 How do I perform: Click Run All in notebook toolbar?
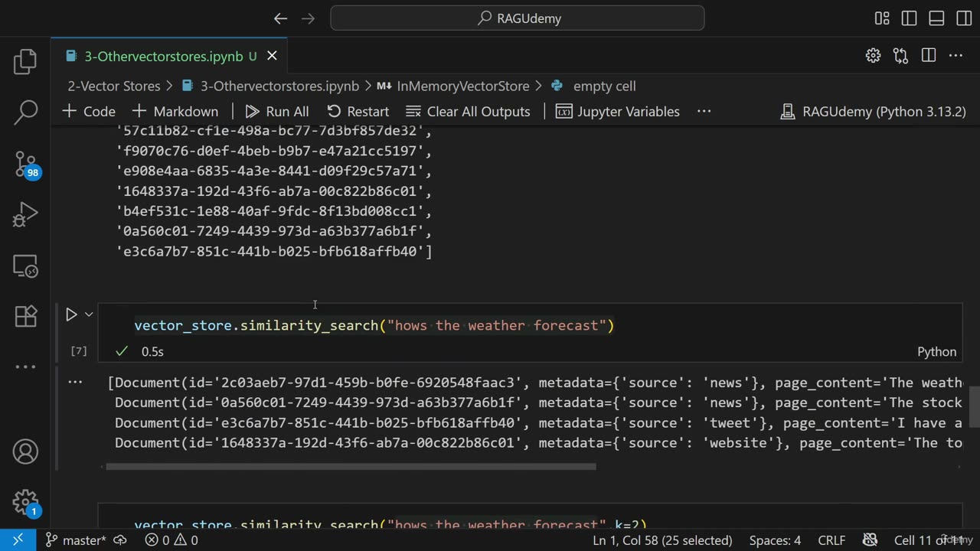pyautogui.click(x=277, y=112)
